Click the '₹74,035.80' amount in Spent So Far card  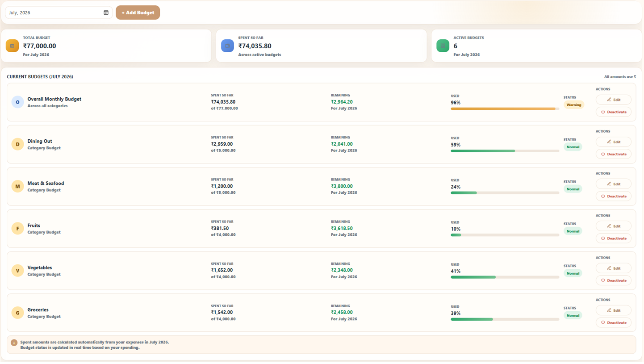(x=255, y=46)
